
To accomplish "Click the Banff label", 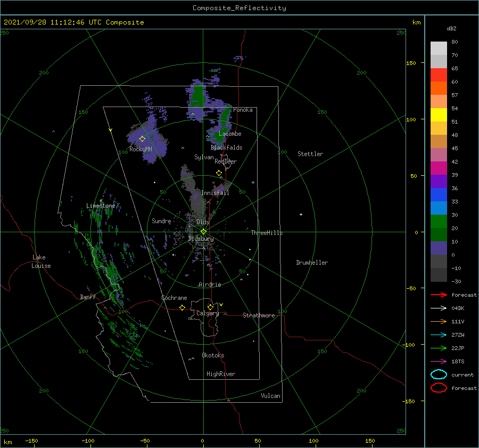I will (x=88, y=297).
